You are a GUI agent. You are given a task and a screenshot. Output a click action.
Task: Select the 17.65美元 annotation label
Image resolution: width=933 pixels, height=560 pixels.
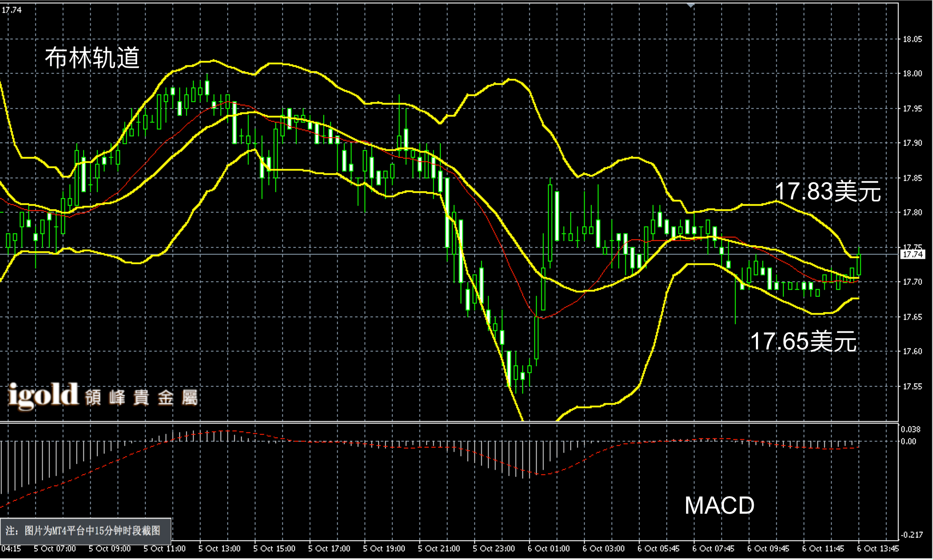pos(803,342)
